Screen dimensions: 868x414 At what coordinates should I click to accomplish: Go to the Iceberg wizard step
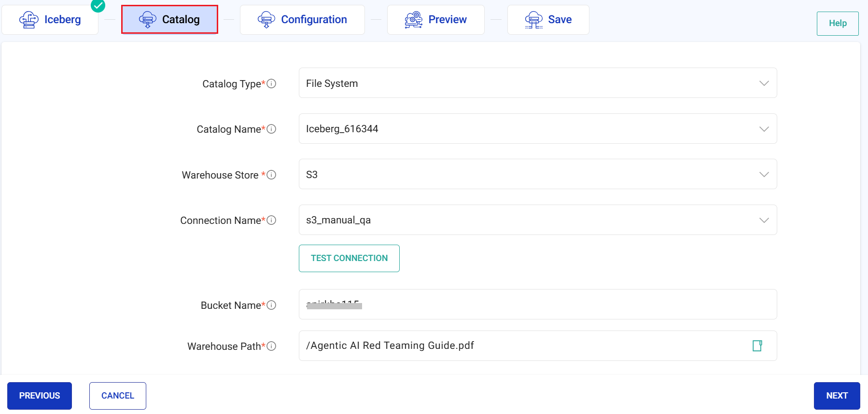click(x=50, y=20)
